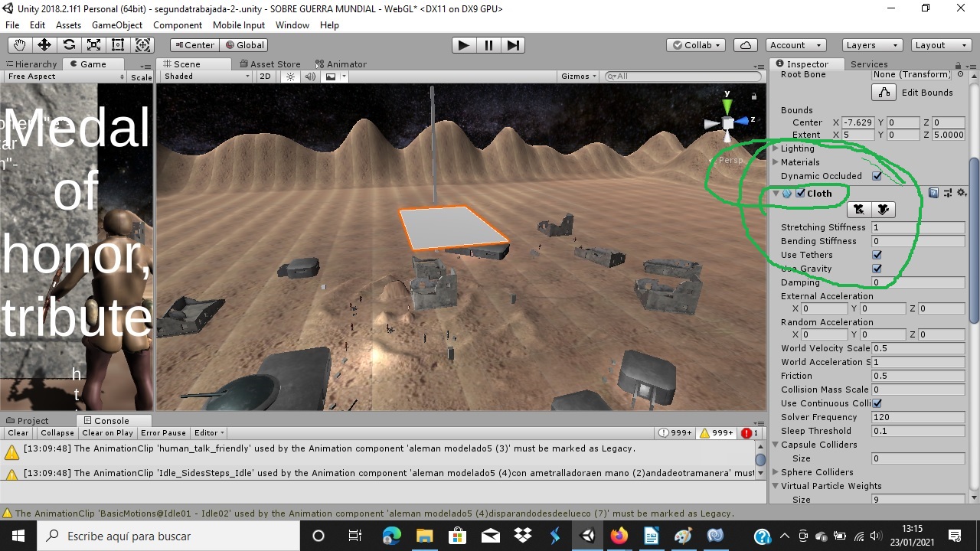This screenshot has width=980, height=551.
Task: Open the Shaded draw mode dropdown
Action: click(207, 77)
